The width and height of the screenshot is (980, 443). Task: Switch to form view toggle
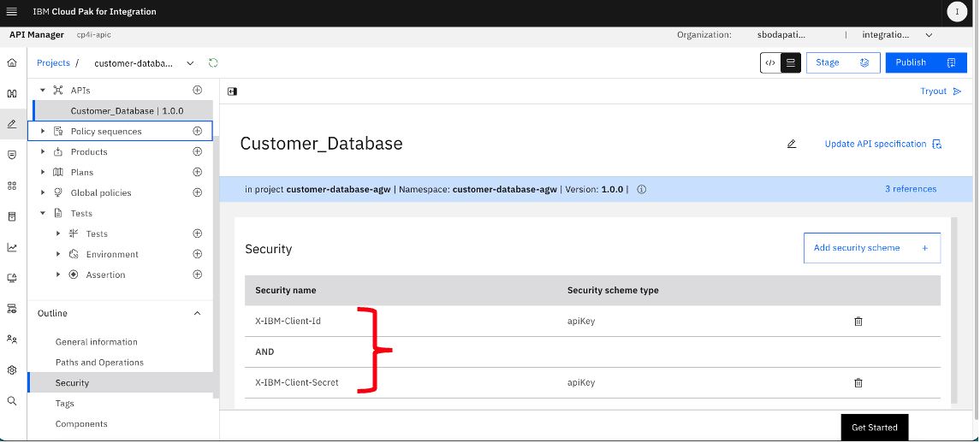click(x=791, y=63)
